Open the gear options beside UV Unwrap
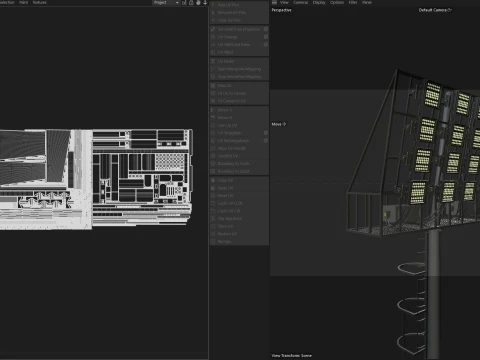The image size is (480, 360). click(266, 37)
